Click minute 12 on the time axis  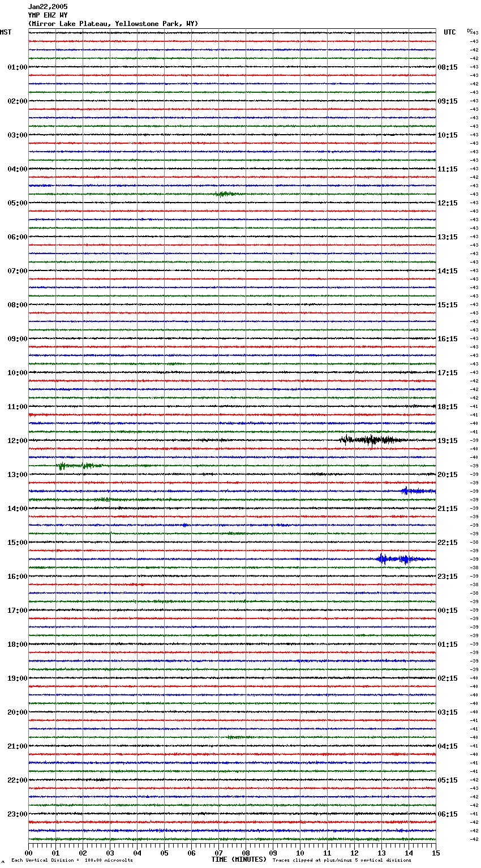tap(354, 853)
